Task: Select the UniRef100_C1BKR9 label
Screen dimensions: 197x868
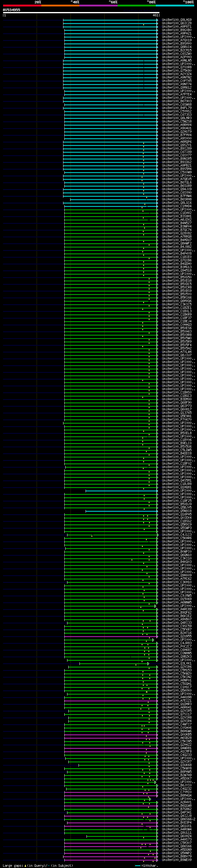Action: [177, 314]
